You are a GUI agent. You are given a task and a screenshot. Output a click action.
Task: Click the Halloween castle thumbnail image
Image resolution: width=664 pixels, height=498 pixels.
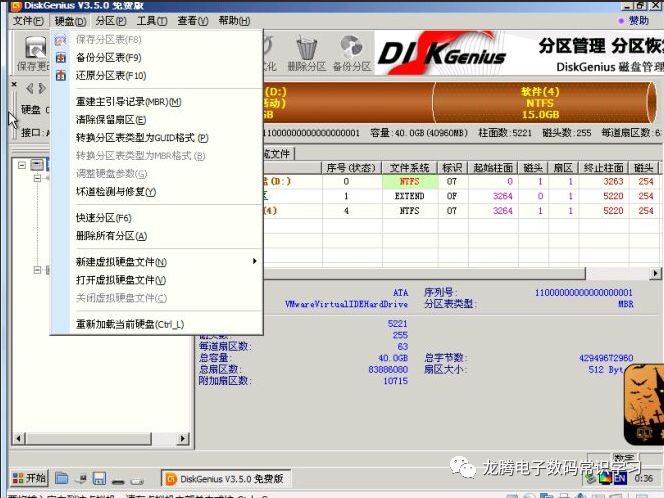tap(644, 404)
